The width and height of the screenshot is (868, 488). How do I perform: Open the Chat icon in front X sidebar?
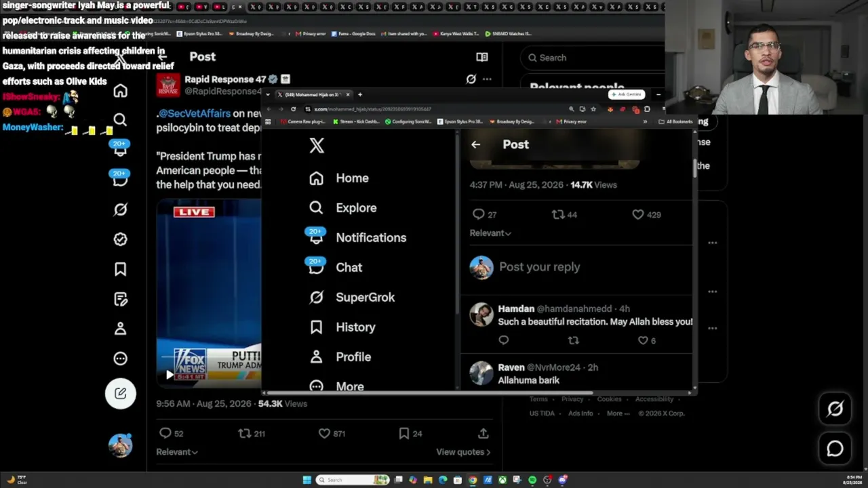316,267
